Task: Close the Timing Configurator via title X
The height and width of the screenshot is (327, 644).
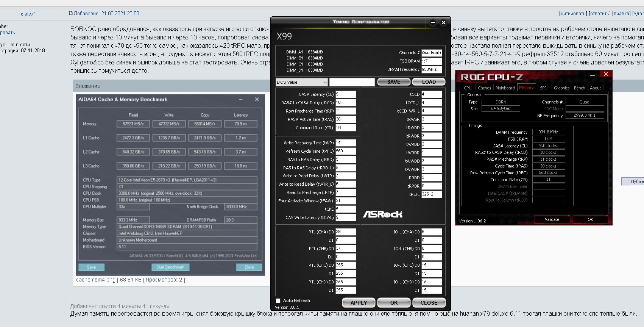Action: tap(444, 23)
